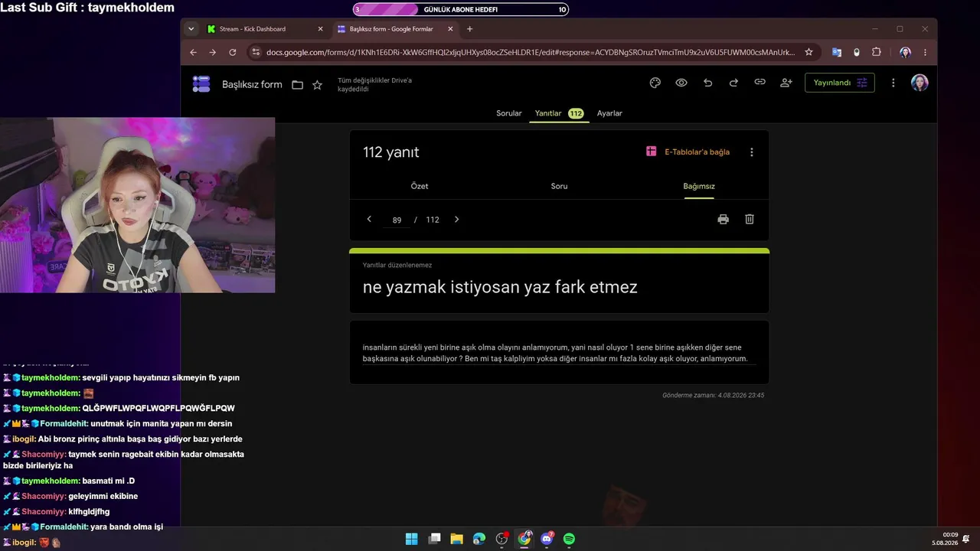This screenshot has width=980, height=551.
Task: Delete the current response
Action: tap(750, 220)
